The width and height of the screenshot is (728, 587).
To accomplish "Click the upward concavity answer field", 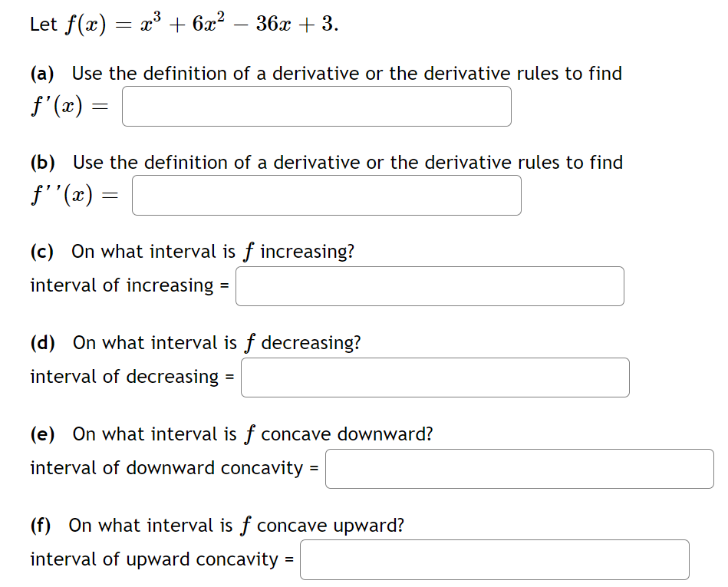I will tap(494, 559).
